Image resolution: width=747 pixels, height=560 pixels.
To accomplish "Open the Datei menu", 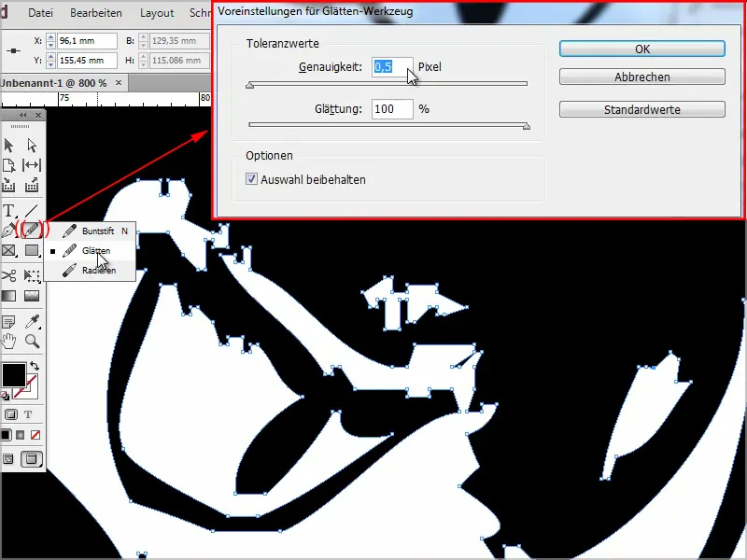I will (39, 13).
